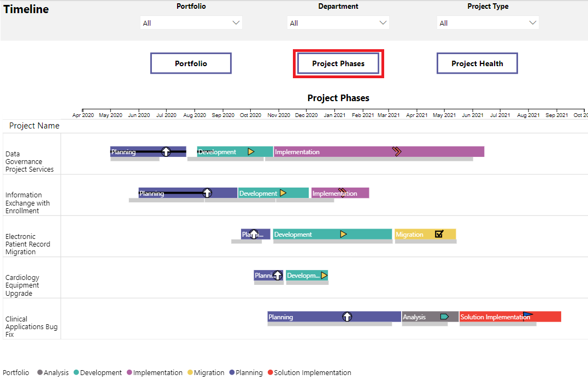Select the Clinical Applications Bug Fix project name
588x380 pixels.
(x=30, y=319)
